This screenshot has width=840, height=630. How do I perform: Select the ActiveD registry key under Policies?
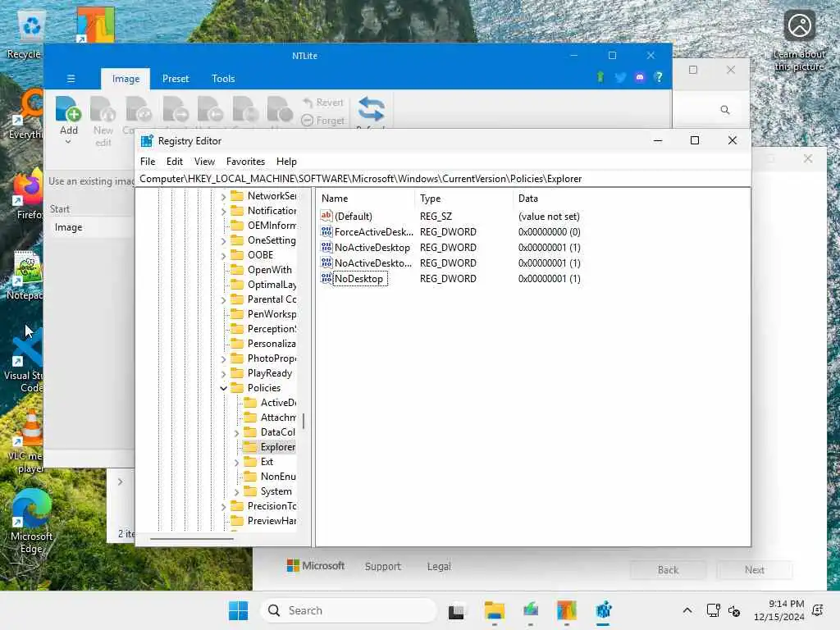point(277,403)
